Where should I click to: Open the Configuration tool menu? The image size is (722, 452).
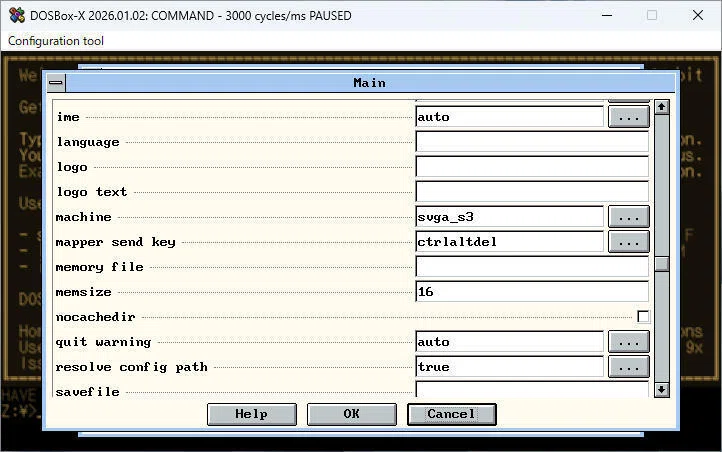(x=56, y=41)
